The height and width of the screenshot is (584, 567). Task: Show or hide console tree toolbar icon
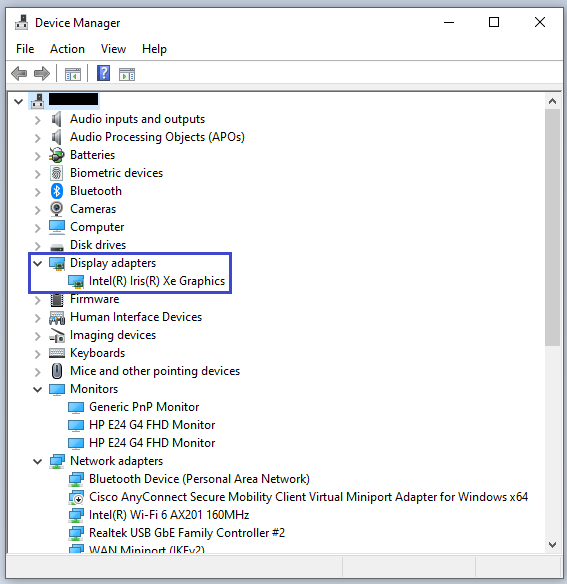[73, 74]
